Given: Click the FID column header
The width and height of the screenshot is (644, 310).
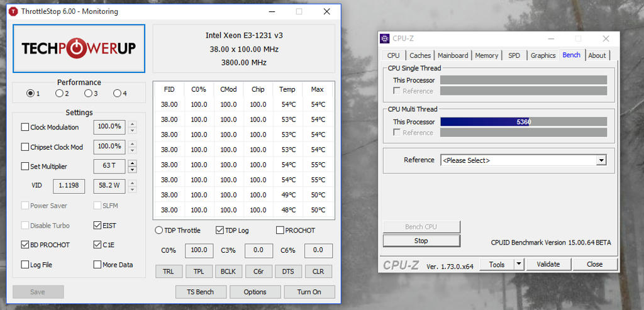Looking at the screenshot, I should pos(169,89).
